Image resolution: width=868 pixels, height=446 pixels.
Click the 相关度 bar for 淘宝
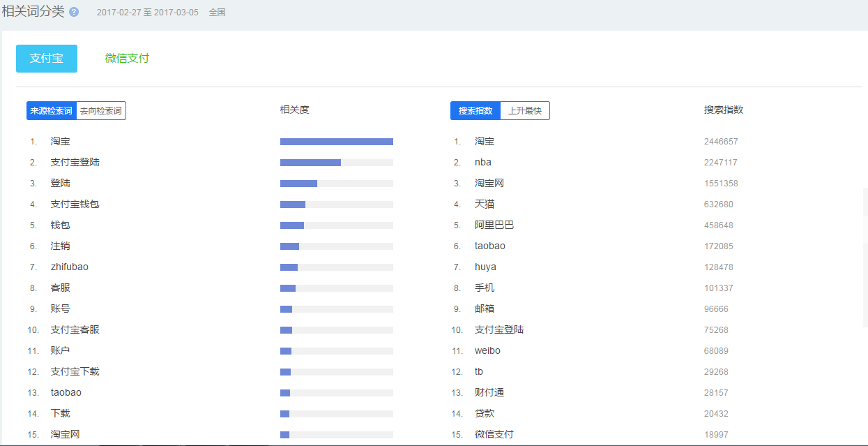337,142
